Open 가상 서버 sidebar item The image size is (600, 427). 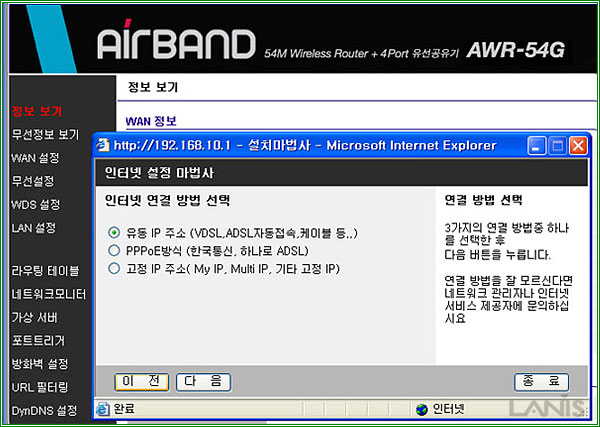(34, 317)
